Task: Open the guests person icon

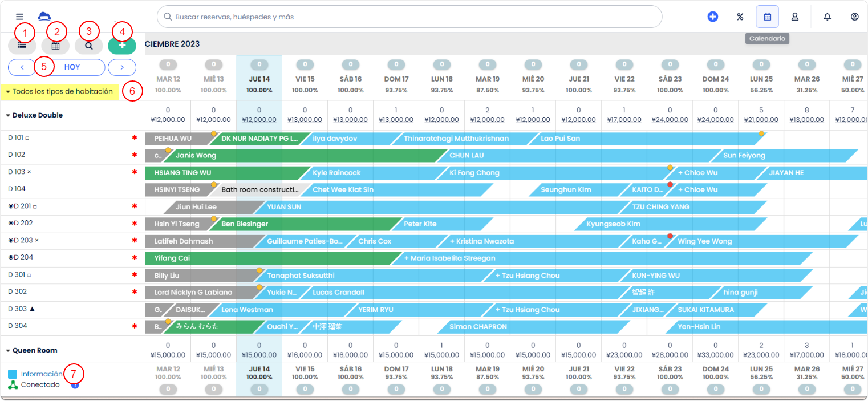Action: [794, 17]
